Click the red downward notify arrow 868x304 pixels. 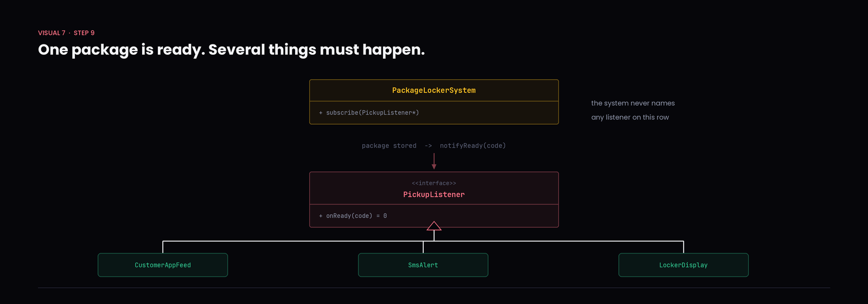(x=434, y=161)
